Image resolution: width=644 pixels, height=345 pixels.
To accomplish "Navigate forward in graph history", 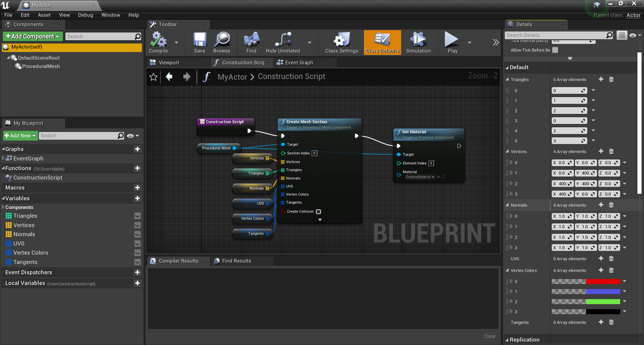I will click(x=187, y=77).
